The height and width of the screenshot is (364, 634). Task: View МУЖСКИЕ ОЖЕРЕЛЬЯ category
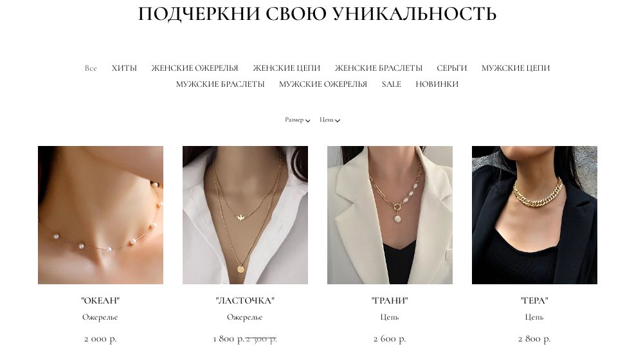(x=323, y=84)
